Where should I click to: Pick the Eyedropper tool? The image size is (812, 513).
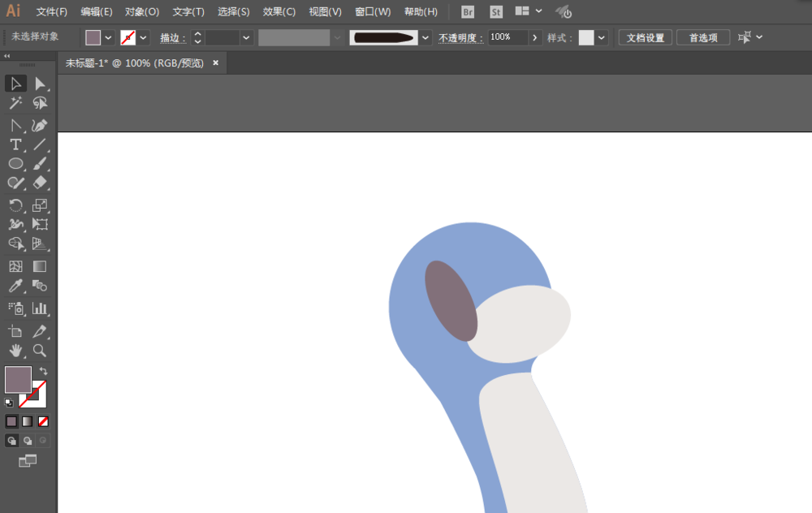15,286
